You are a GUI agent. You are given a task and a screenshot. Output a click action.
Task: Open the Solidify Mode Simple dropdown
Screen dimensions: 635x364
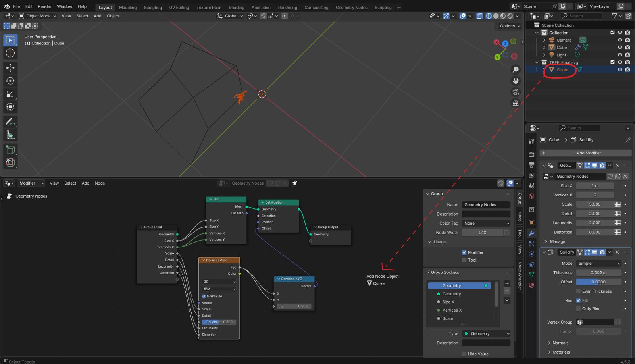click(x=598, y=264)
